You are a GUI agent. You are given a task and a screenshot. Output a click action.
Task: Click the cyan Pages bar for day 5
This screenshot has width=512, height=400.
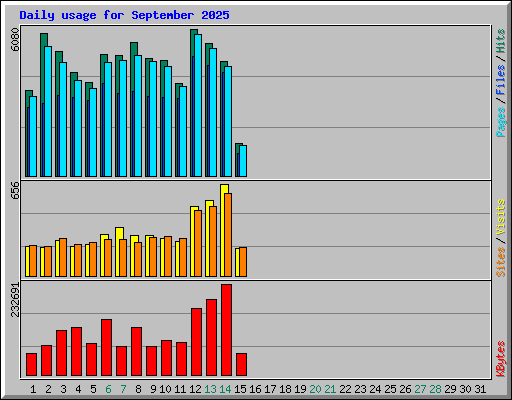[x=93, y=132]
